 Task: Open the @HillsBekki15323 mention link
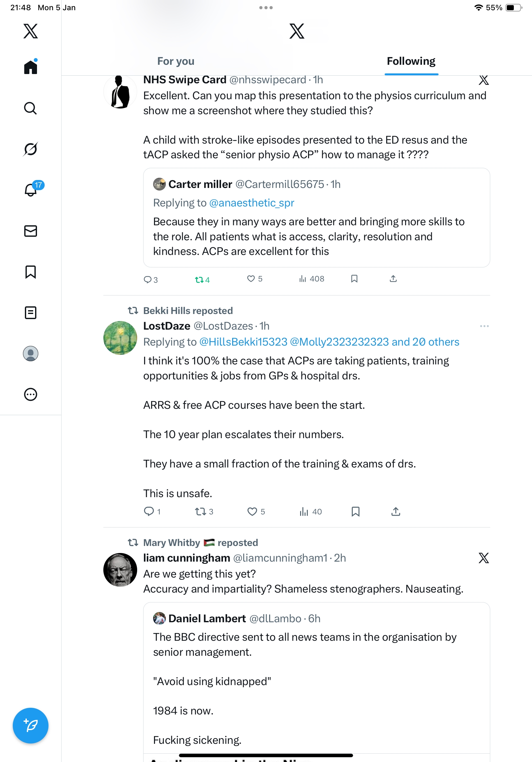click(x=243, y=342)
